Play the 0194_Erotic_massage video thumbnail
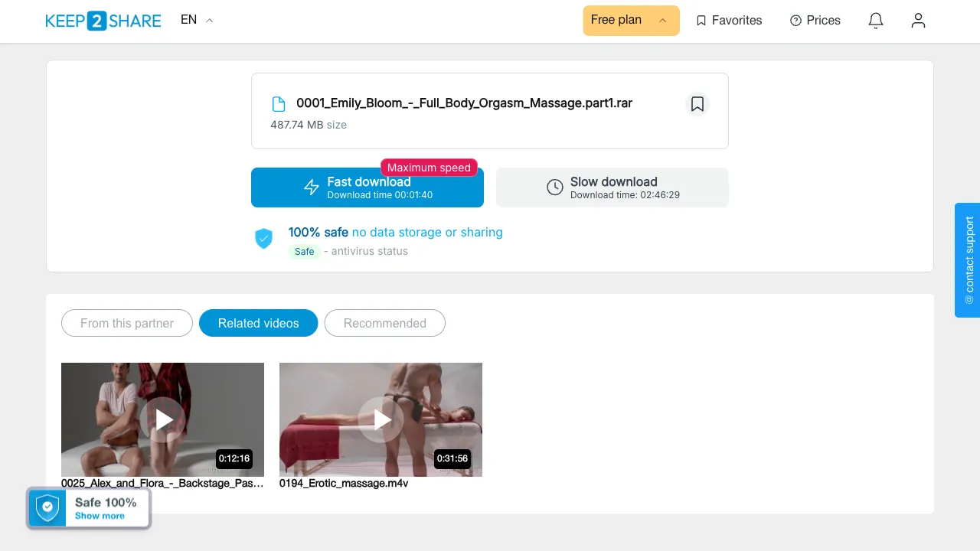980x551 pixels. [381, 419]
